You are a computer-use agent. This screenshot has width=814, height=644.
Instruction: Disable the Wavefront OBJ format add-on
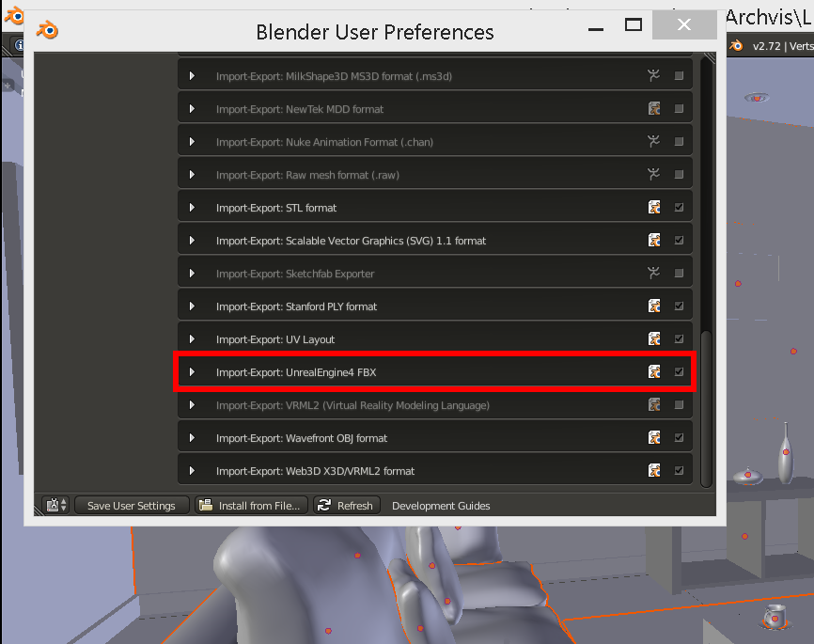679,437
